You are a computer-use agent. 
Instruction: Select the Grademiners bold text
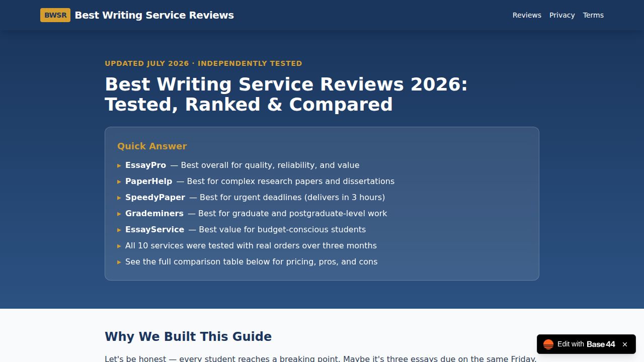154,213
